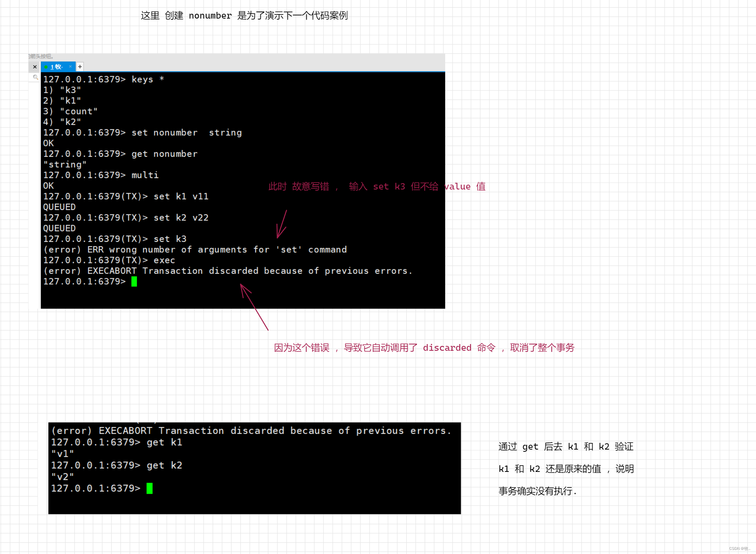Click the note 'k1 和 k2 还是原来的值，说明'

(566, 469)
